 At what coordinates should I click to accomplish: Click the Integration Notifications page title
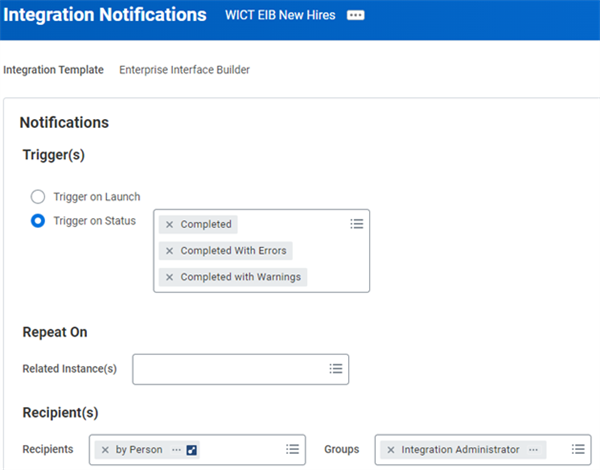[105, 15]
